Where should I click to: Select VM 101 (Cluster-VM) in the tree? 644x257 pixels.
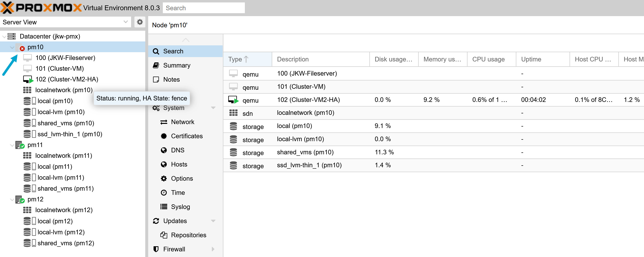(60, 68)
